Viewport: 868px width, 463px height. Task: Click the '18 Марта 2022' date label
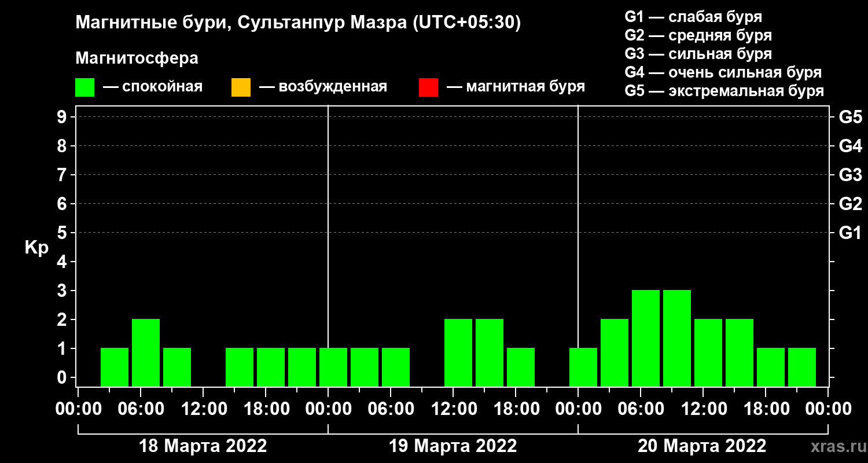(203, 446)
